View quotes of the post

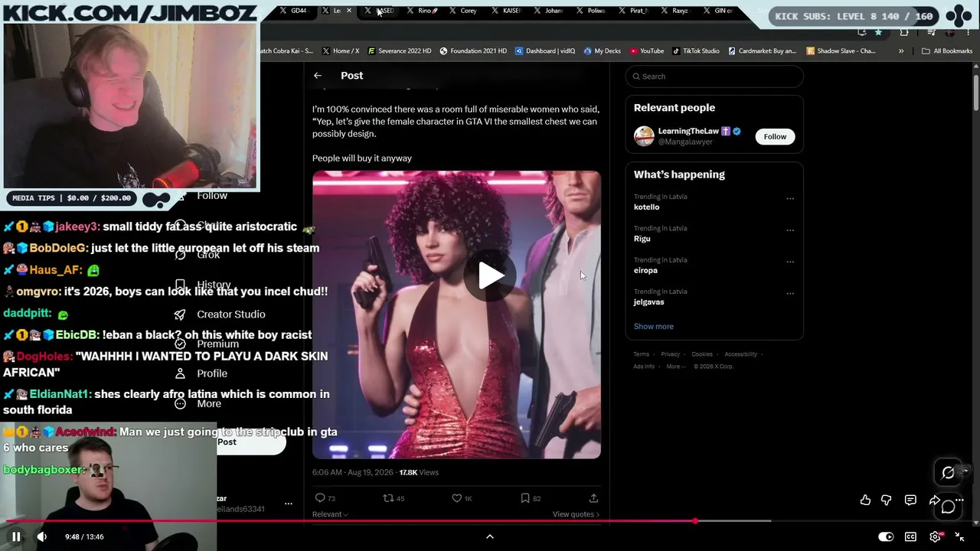[576, 514]
